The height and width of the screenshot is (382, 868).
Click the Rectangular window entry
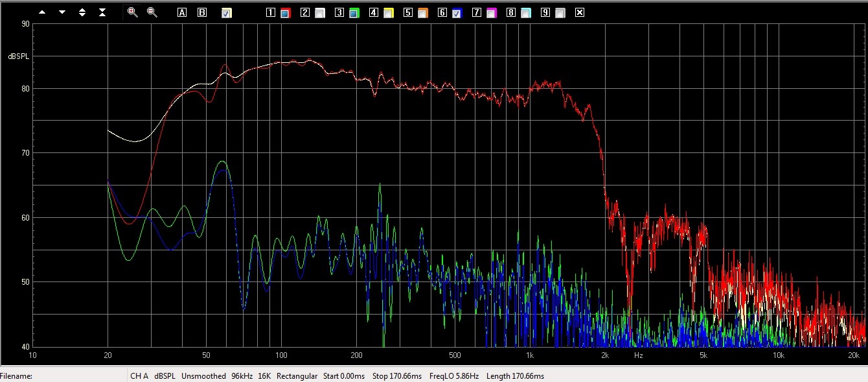coord(297,376)
